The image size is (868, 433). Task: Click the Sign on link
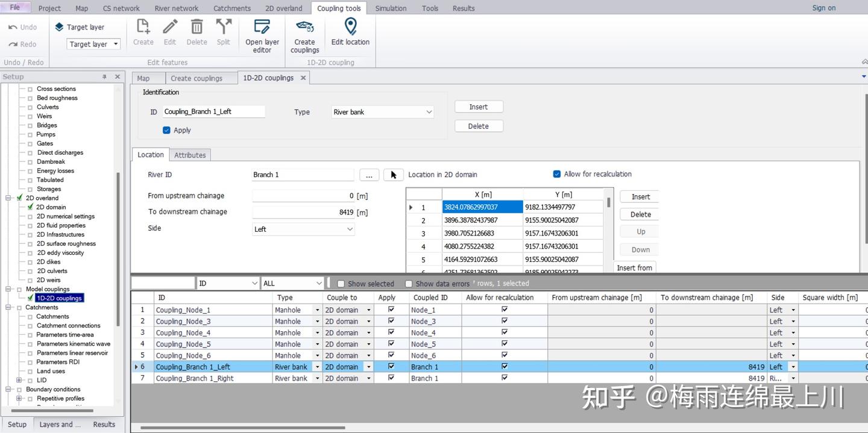823,8
